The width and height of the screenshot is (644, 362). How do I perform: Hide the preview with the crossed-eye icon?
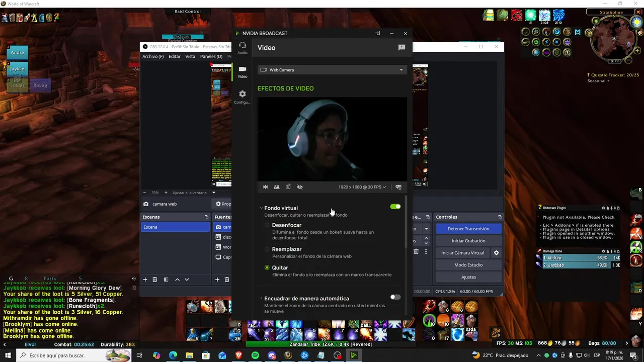(300, 187)
